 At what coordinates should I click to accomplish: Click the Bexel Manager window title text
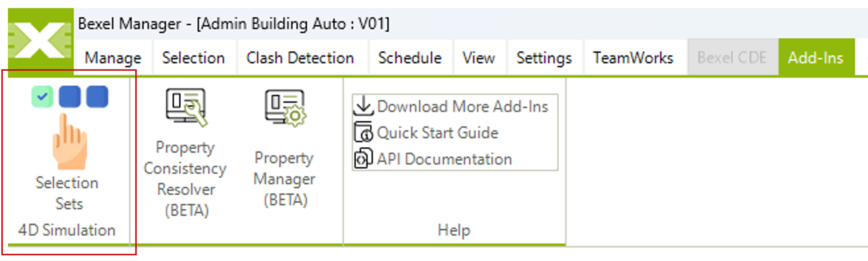[233, 23]
